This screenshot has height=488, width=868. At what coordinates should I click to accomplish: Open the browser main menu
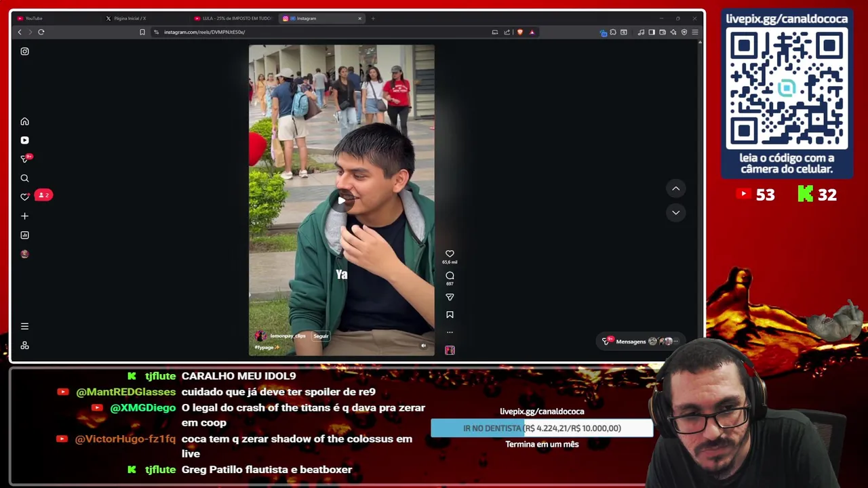pos(695,32)
